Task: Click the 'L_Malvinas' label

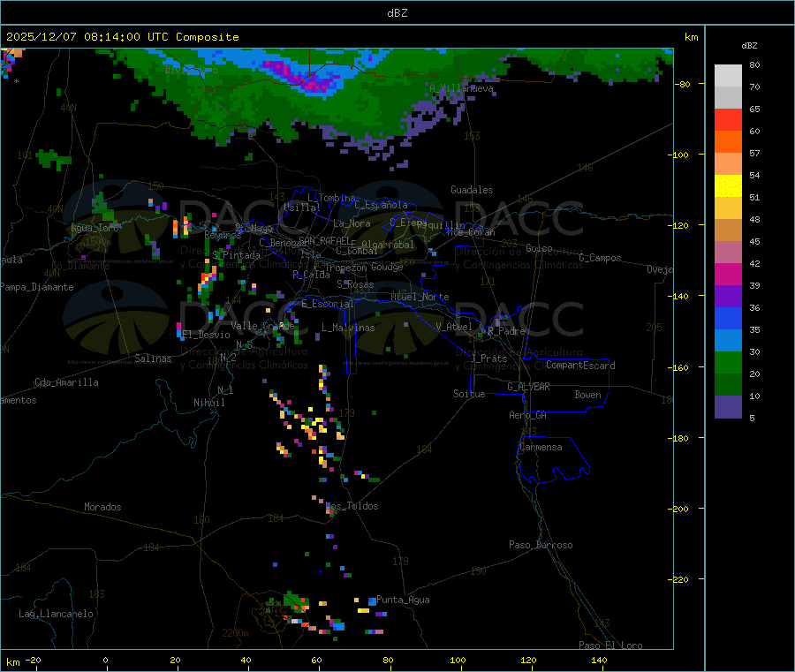Action: click(348, 328)
